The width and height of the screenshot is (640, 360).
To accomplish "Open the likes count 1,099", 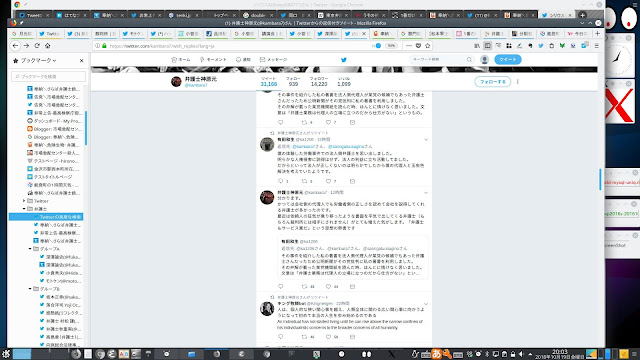I will (x=344, y=82).
